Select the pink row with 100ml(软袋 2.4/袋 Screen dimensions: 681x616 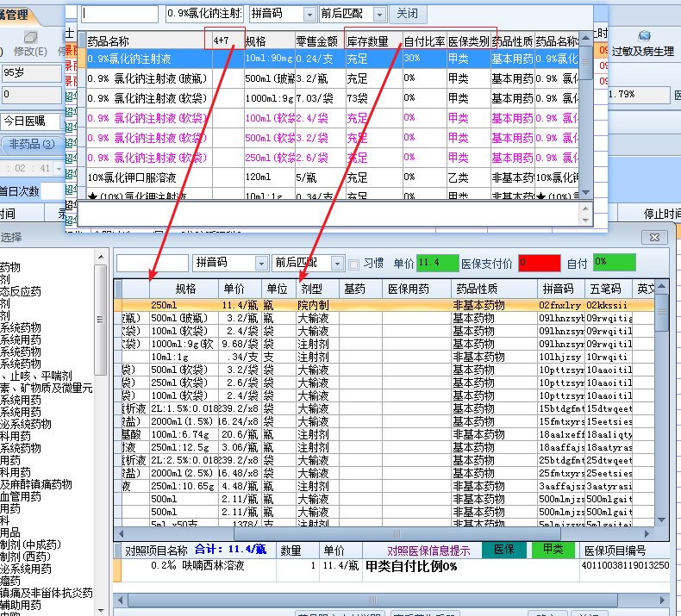click(332, 118)
